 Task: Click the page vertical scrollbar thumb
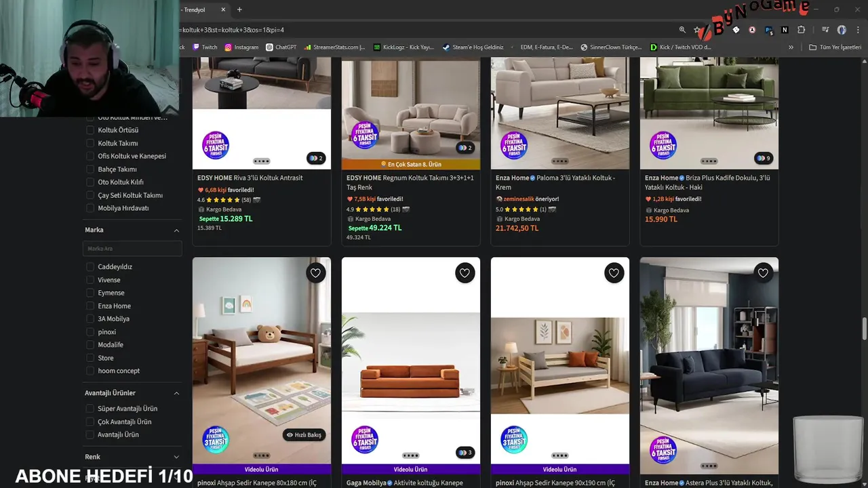[864, 330]
